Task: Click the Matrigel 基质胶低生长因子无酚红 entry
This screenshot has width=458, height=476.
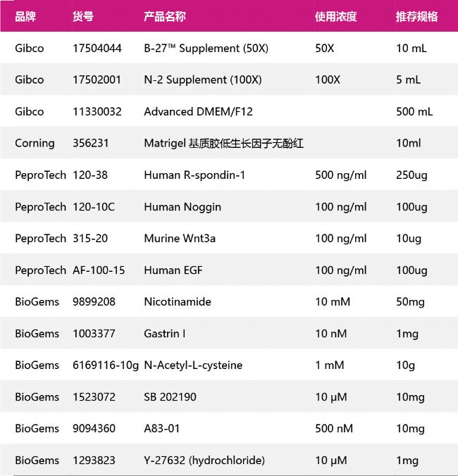Action: click(x=223, y=144)
